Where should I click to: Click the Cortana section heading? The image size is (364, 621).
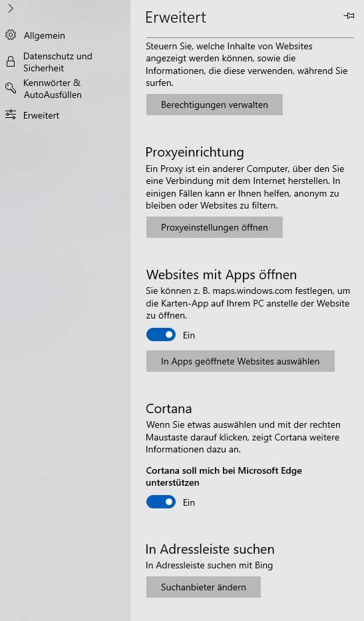169,408
